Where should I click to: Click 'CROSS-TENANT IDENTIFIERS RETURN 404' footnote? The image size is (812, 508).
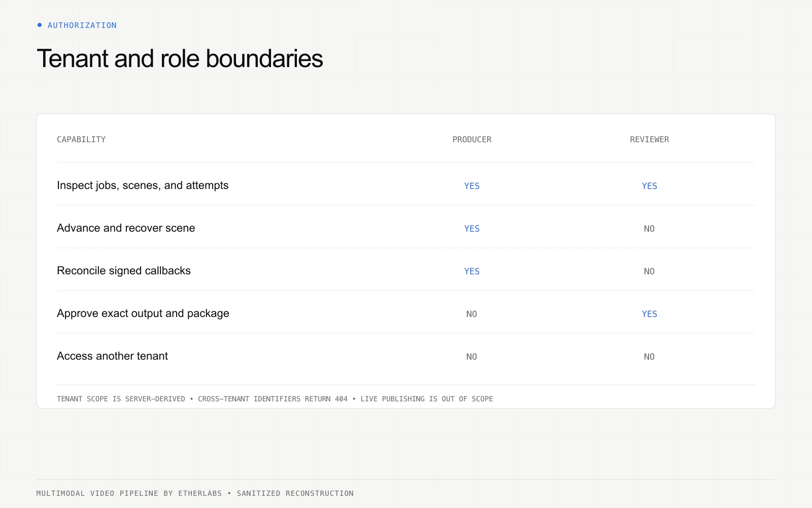(273, 399)
